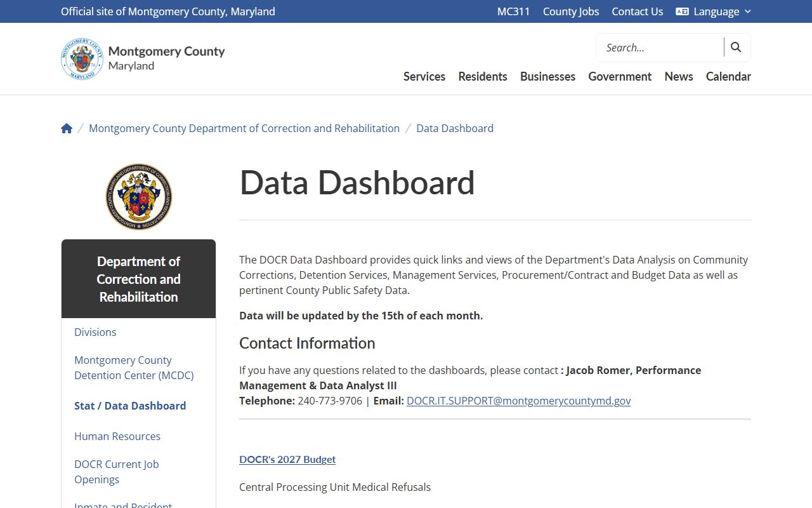Expand the Language dropdown chevron

click(747, 11)
